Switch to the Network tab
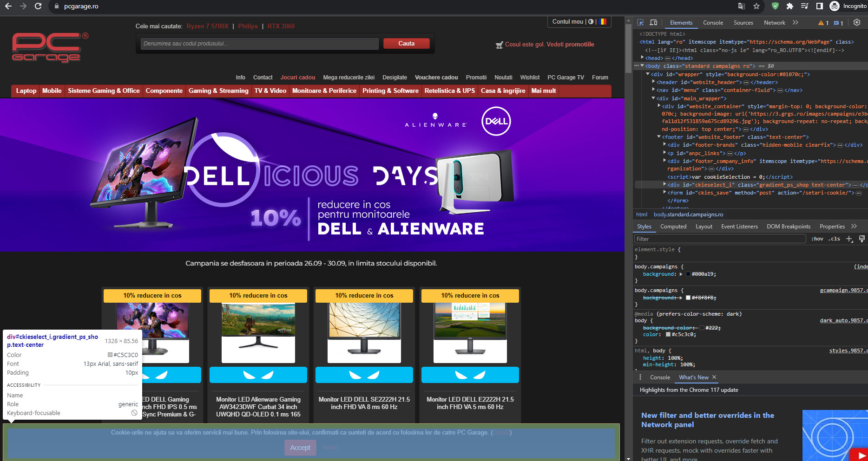Viewport: 868px width, 461px height. click(774, 23)
